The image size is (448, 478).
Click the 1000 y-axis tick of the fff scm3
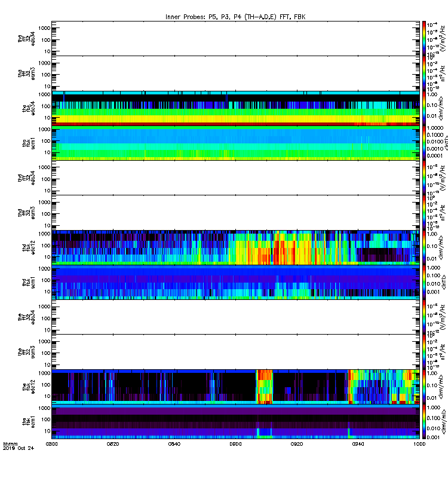coord(44,341)
